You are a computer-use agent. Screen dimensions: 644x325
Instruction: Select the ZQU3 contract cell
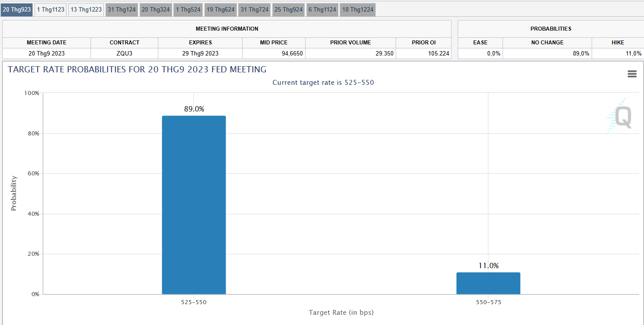(x=124, y=53)
